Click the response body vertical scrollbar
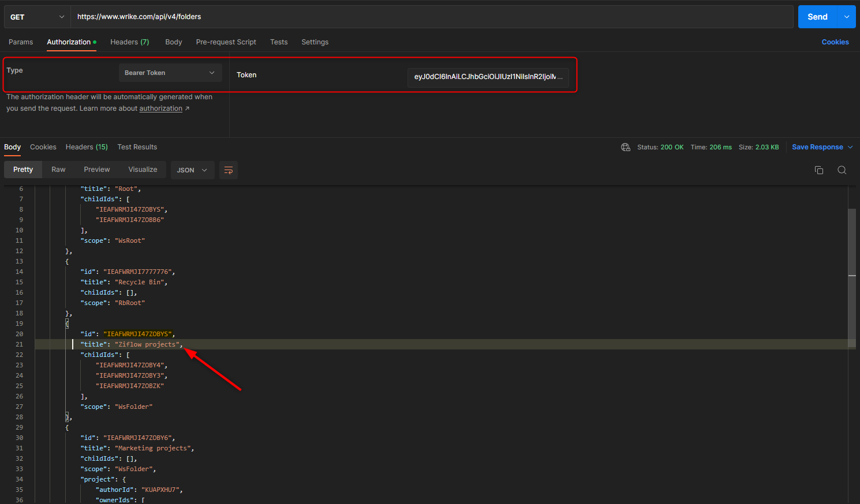860x504 pixels. click(x=851, y=242)
